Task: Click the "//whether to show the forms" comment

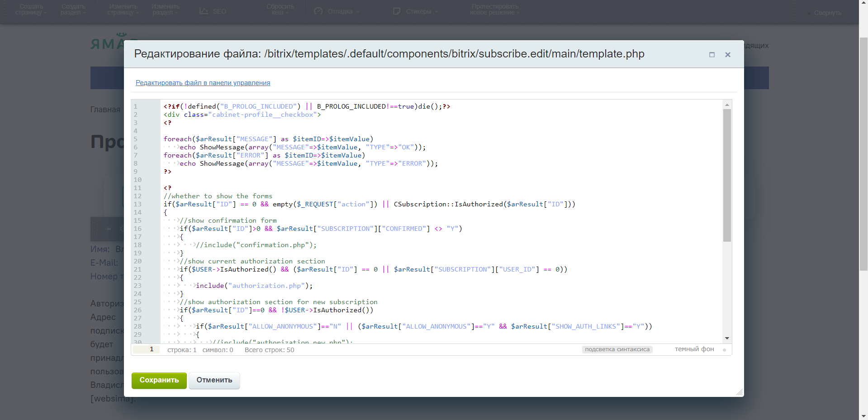Action: (x=218, y=196)
